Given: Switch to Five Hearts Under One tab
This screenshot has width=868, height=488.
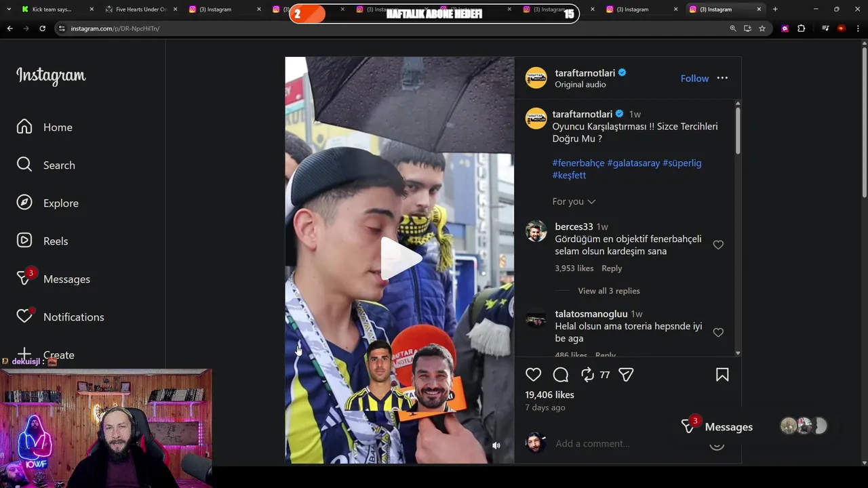Looking at the screenshot, I should [141, 9].
